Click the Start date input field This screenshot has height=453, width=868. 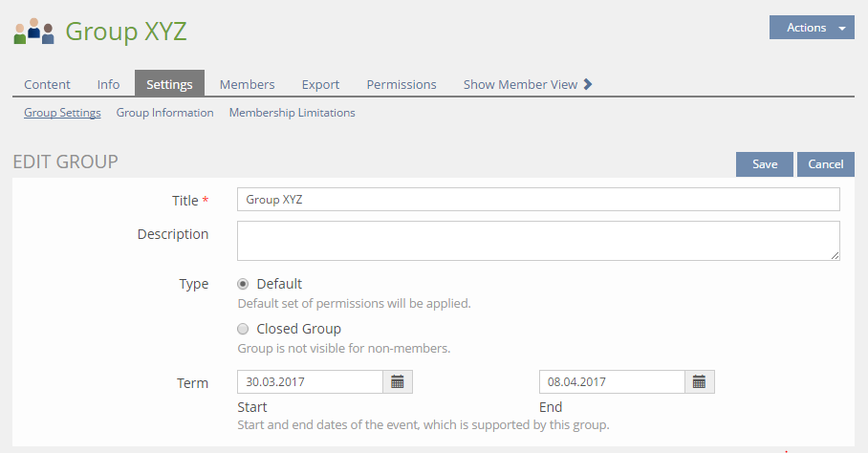[x=310, y=382]
